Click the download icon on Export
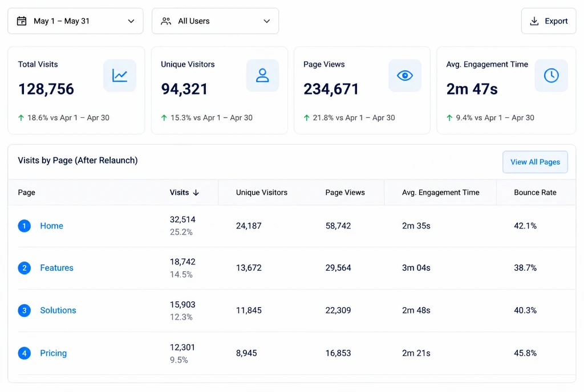 [534, 21]
